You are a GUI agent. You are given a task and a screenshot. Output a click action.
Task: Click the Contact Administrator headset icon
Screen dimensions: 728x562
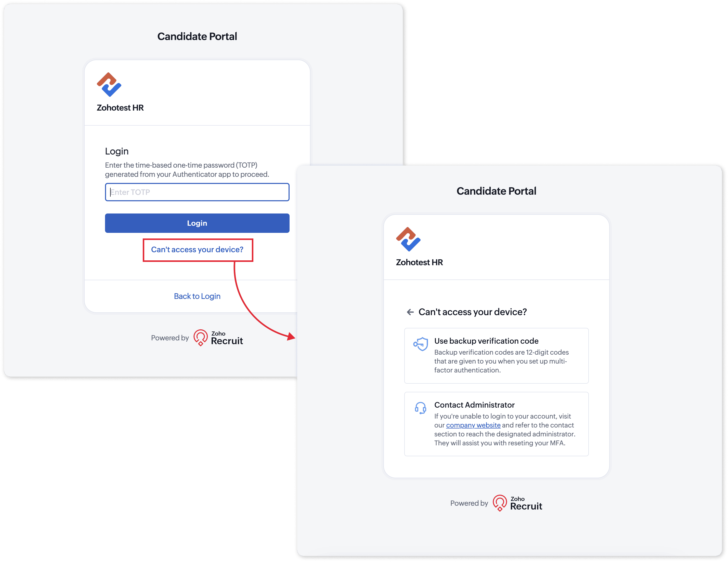[x=420, y=408]
